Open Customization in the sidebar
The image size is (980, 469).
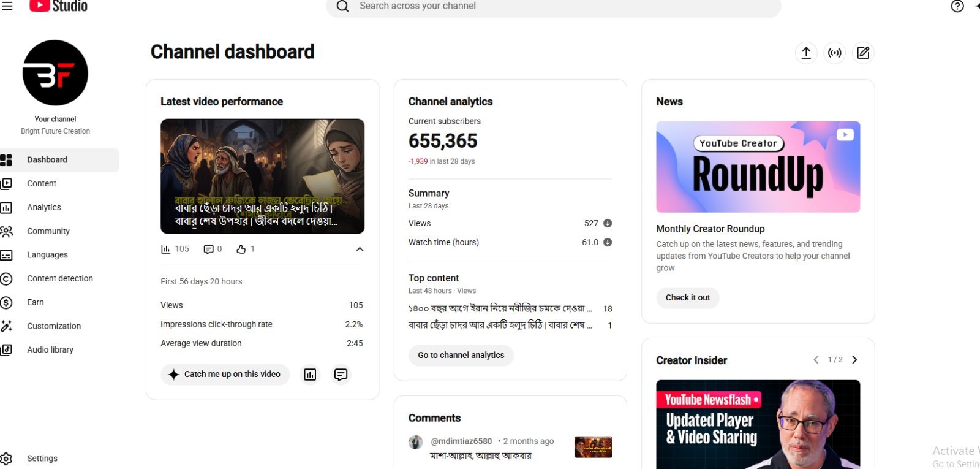tap(59, 326)
